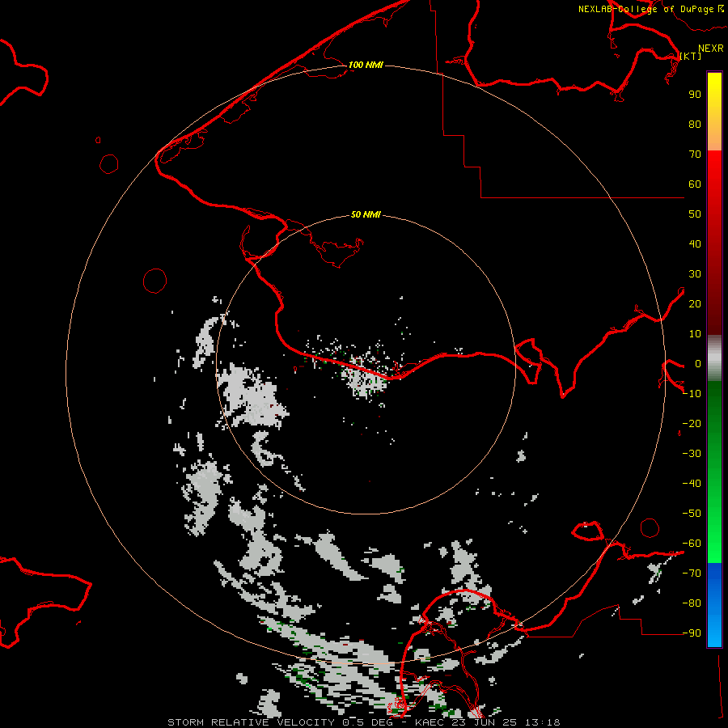Click the 50 value on the velocity scale

695,214
